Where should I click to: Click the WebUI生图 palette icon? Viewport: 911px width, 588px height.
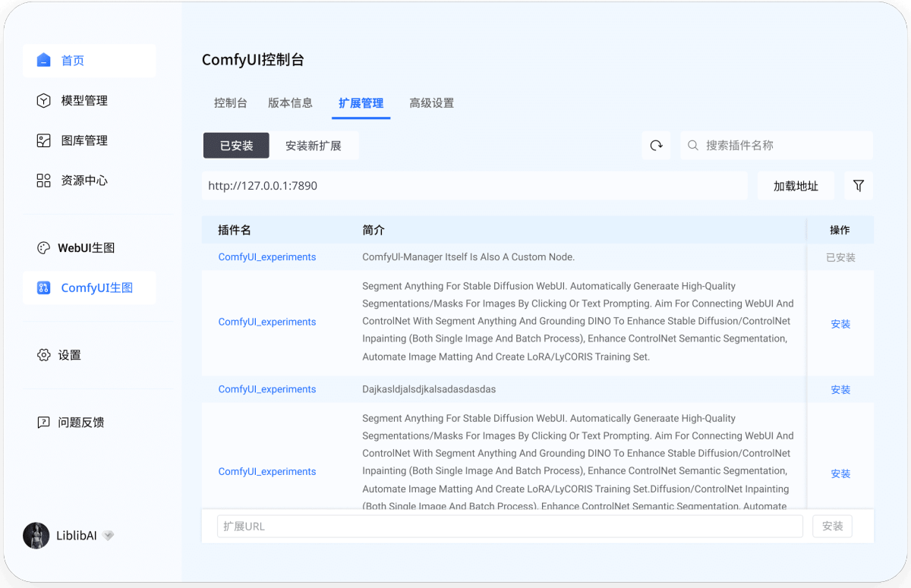(44, 248)
